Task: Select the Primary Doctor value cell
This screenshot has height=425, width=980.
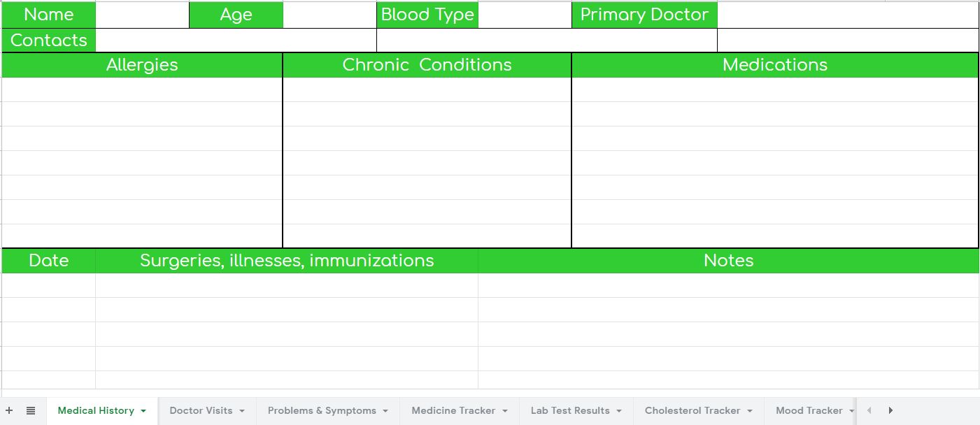Action: (x=848, y=15)
